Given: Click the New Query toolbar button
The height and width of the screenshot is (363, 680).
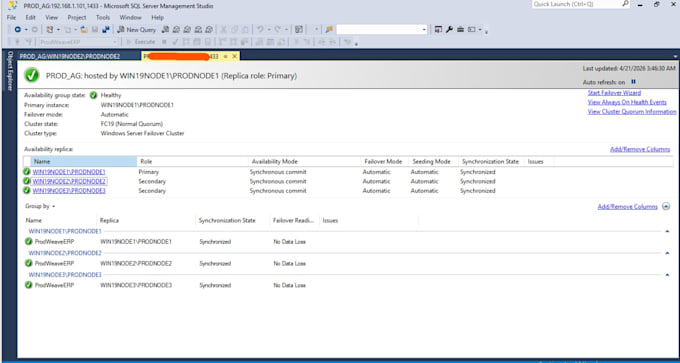Looking at the screenshot, I should tap(136, 29).
